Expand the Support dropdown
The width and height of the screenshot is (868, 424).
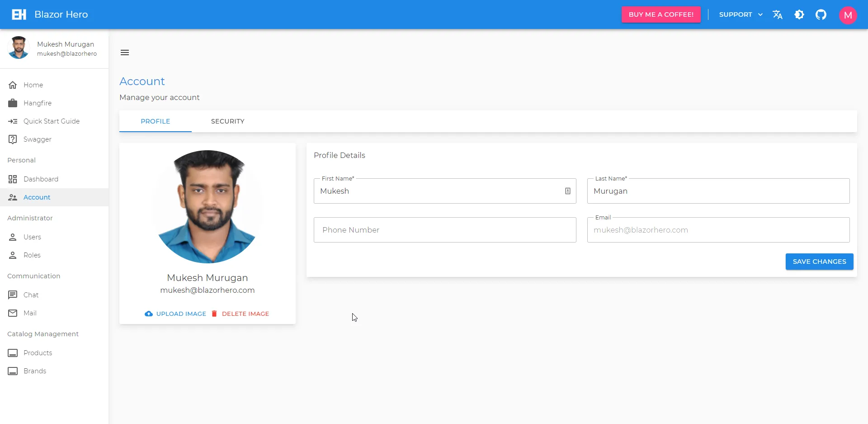[x=740, y=14]
